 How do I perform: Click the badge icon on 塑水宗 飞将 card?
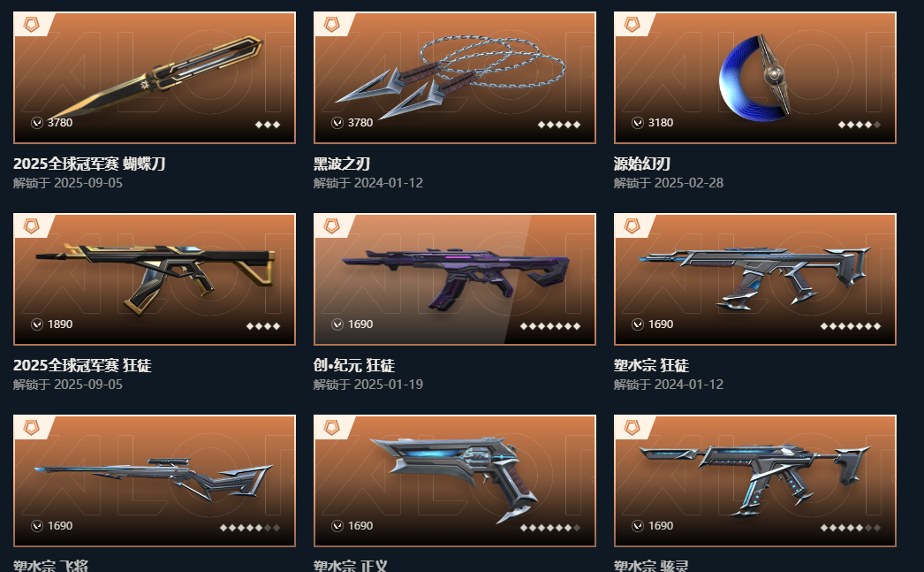click(31, 428)
